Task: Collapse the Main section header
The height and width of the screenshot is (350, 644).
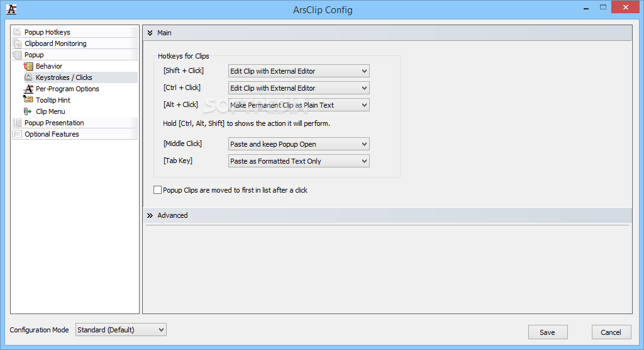Action: [387, 33]
